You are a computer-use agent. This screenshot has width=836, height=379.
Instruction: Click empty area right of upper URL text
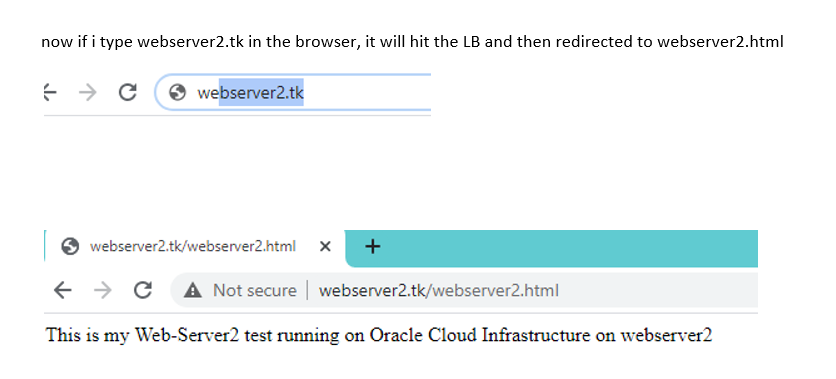(367, 93)
